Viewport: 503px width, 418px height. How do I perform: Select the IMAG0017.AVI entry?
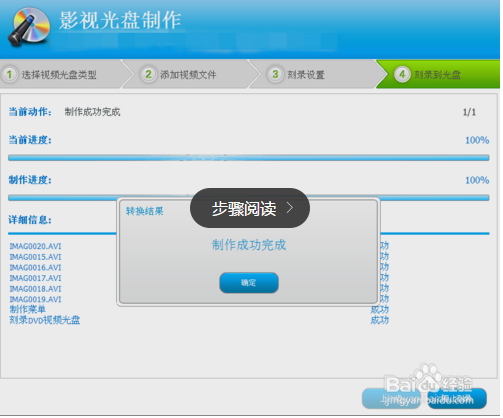click(36, 279)
